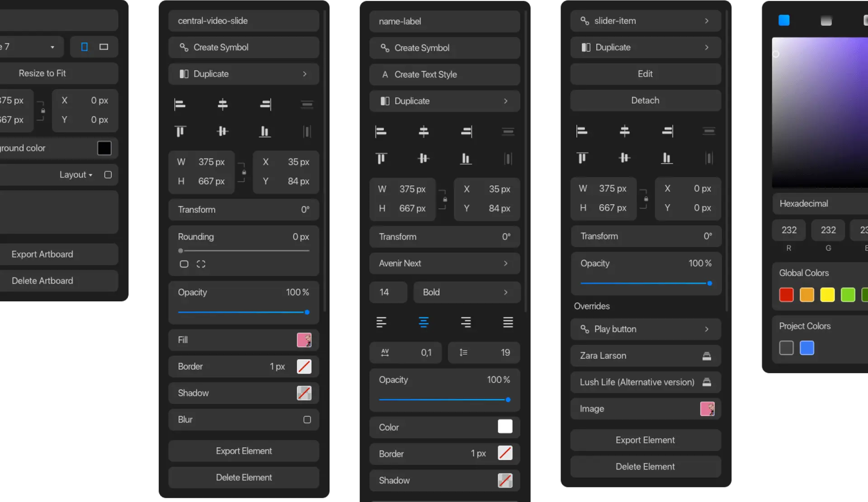The height and width of the screenshot is (502, 868).
Task: Click Export Element for slider-item
Action: click(x=645, y=439)
